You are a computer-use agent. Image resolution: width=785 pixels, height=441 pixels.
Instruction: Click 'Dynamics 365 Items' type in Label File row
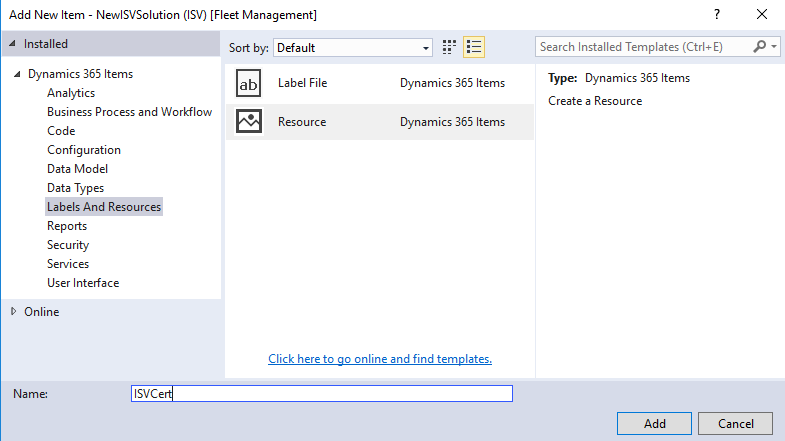pos(452,83)
